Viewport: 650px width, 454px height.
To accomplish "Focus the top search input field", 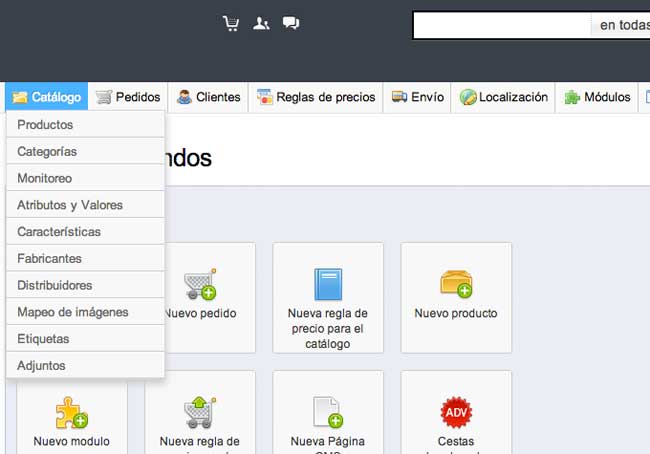I will (502, 25).
